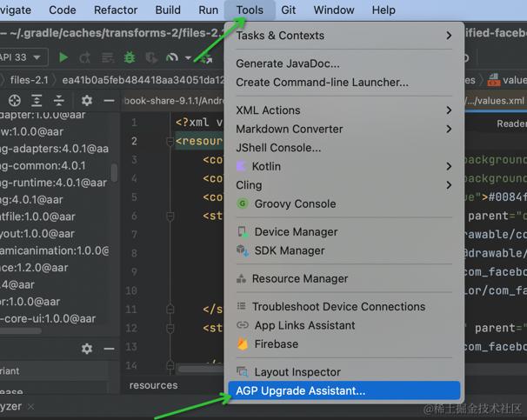The height and width of the screenshot is (420, 527).
Task: Select the g-common:4.0.1 tree row
Action: [54, 165]
